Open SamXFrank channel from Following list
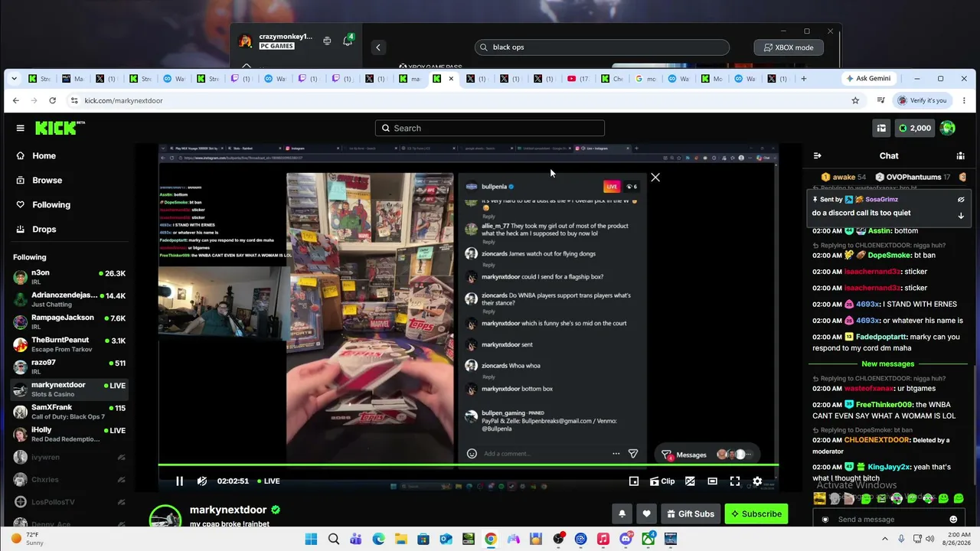The width and height of the screenshot is (980, 551). (x=70, y=412)
